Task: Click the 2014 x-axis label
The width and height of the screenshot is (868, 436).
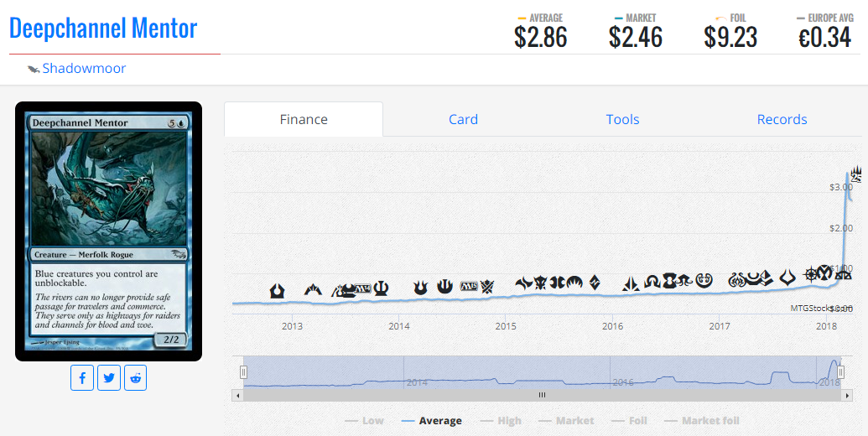Action: click(398, 326)
